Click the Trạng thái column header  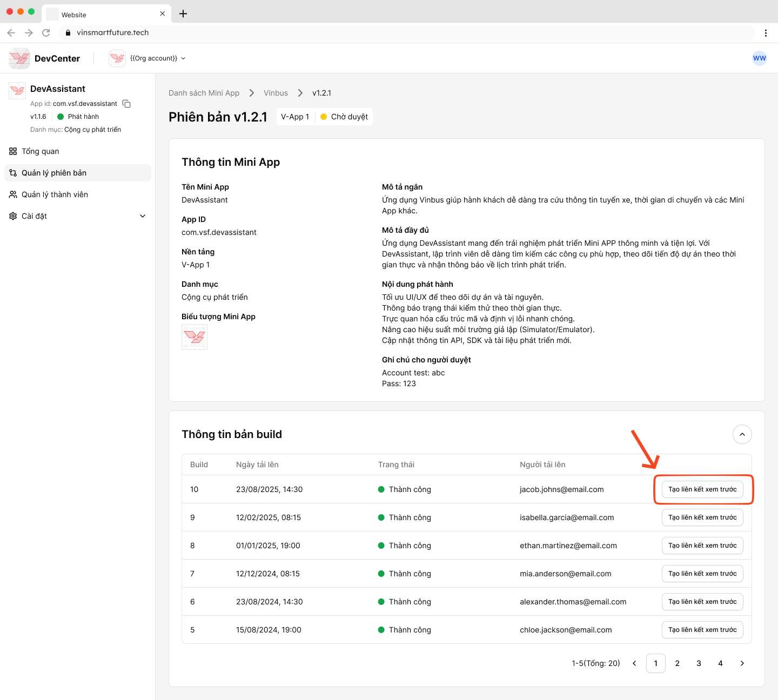coord(396,465)
